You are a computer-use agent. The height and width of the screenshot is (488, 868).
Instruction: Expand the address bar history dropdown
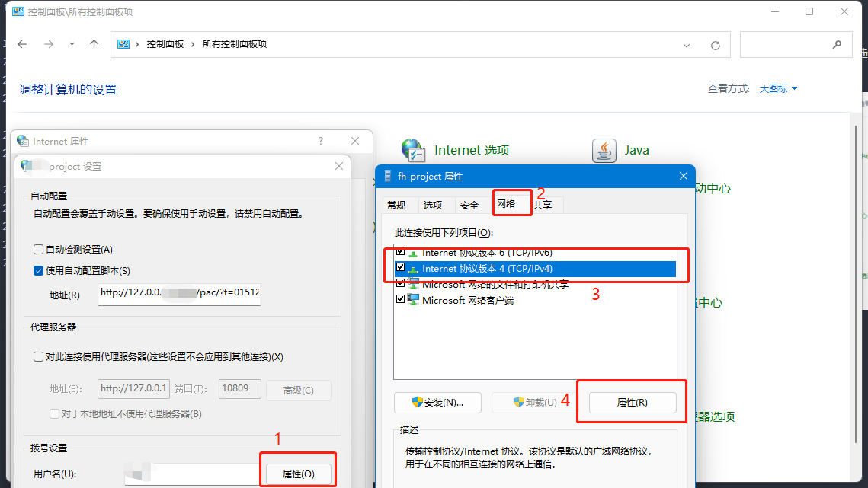point(692,45)
